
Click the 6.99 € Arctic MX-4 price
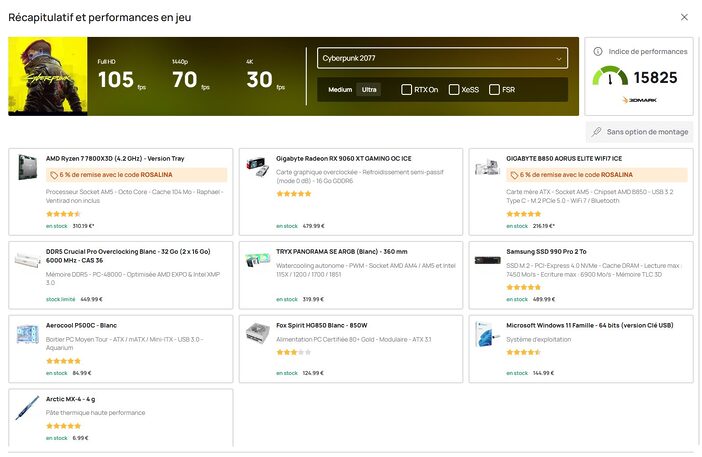(x=80, y=438)
